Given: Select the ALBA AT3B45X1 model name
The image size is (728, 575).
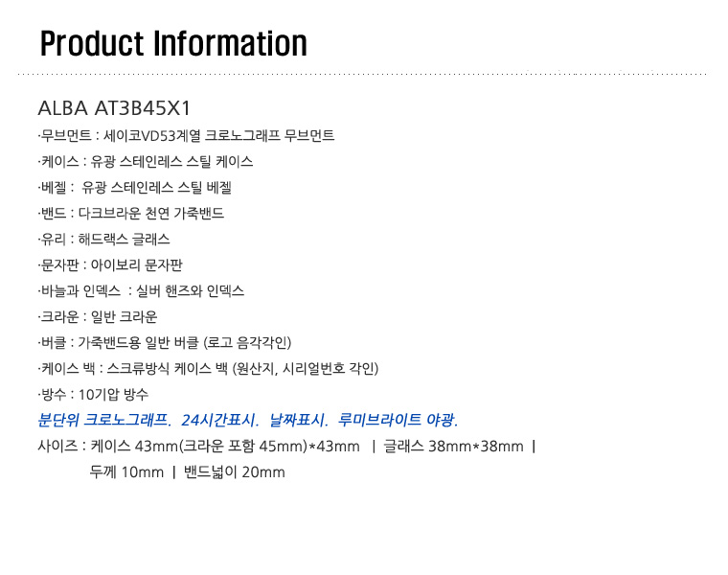Looking at the screenshot, I should tap(114, 108).
